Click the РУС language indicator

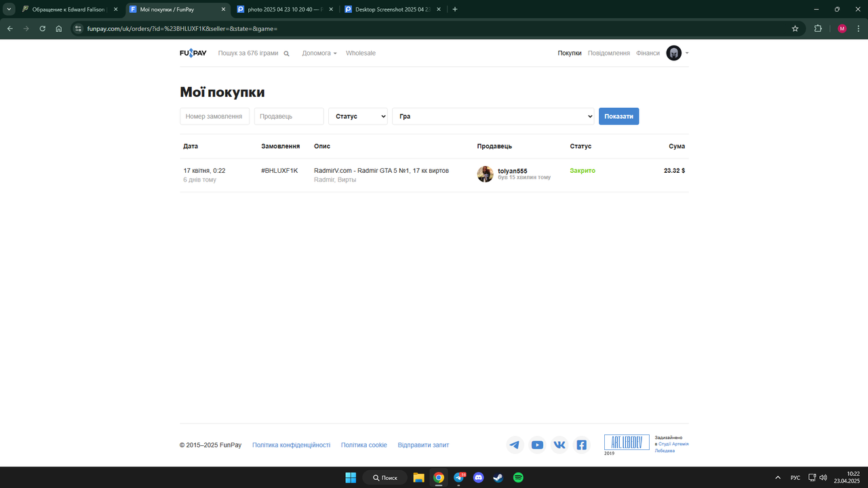coord(795,478)
